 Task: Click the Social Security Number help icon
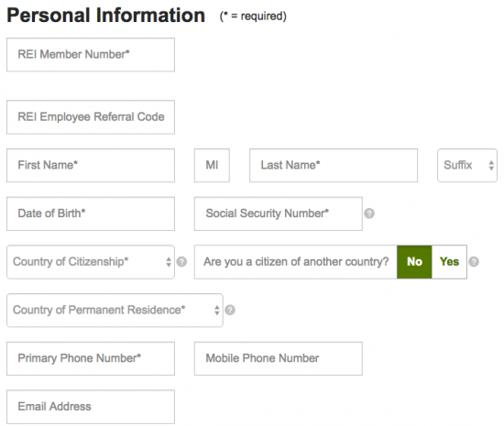click(x=369, y=213)
